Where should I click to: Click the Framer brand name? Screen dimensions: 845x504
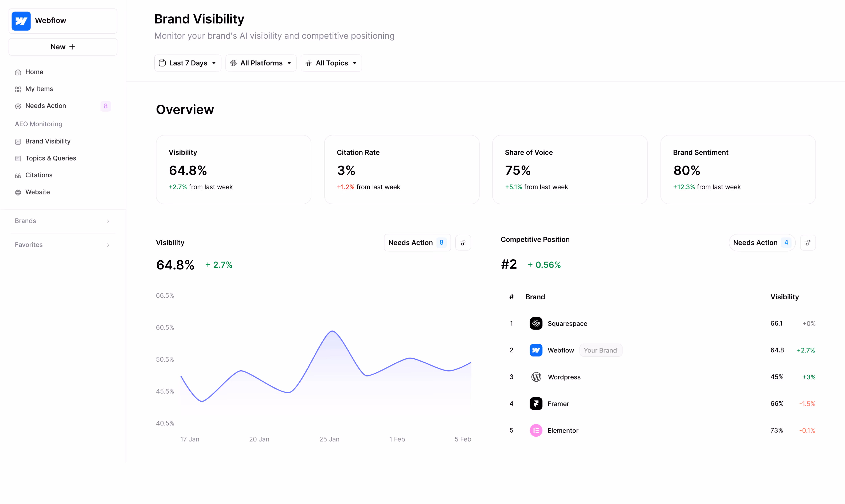coord(558,404)
